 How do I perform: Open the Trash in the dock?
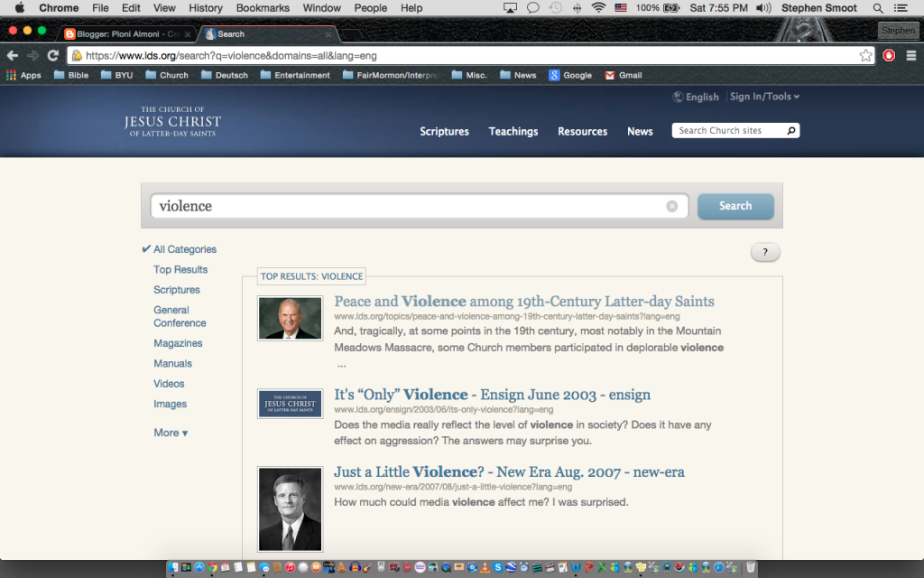(750, 567)
